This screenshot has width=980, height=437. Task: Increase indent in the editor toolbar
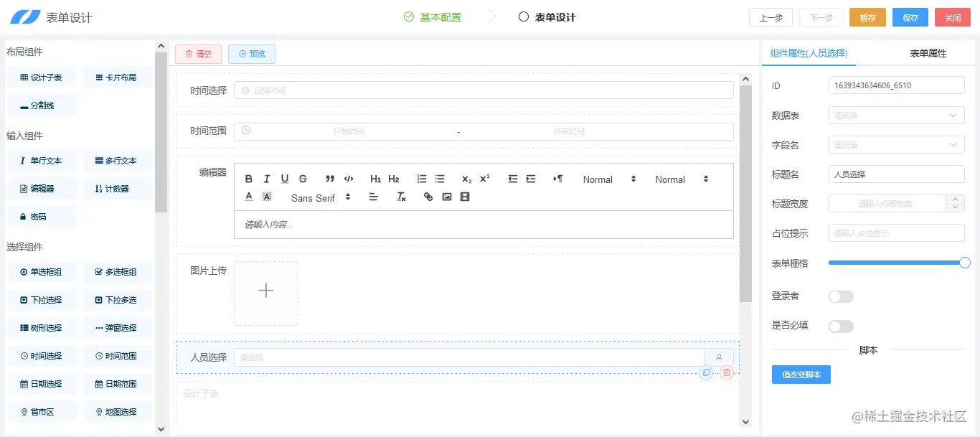pyautogui.click(x=531, y=179)
